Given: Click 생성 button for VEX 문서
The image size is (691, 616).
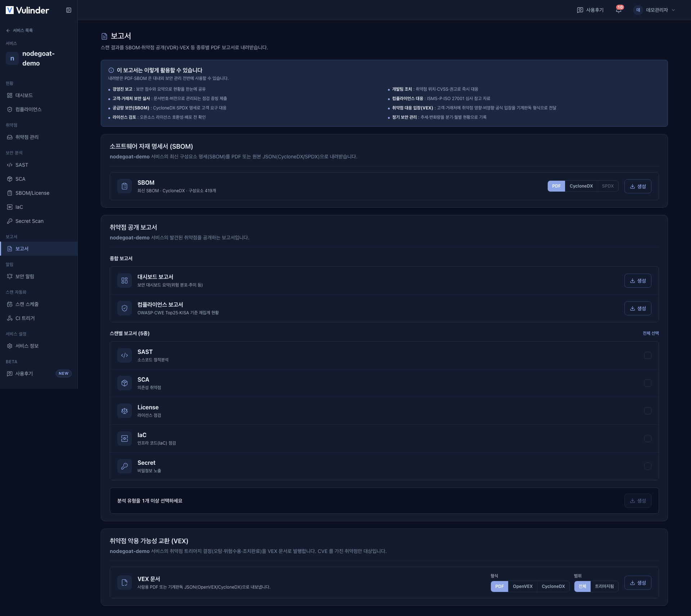Looking at the screenshot, I should pyautogui.click(x=638, y=583).
